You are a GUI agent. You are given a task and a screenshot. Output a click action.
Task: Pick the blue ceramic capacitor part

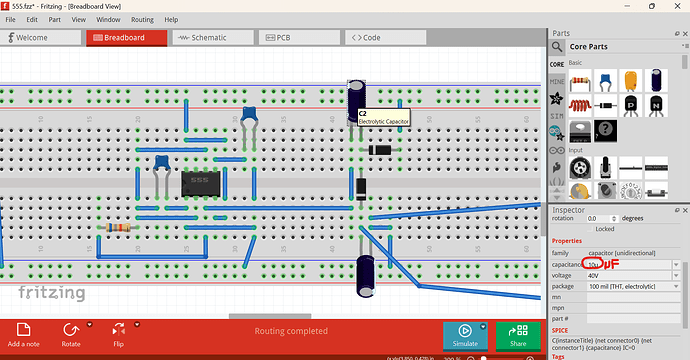[605, 81]
